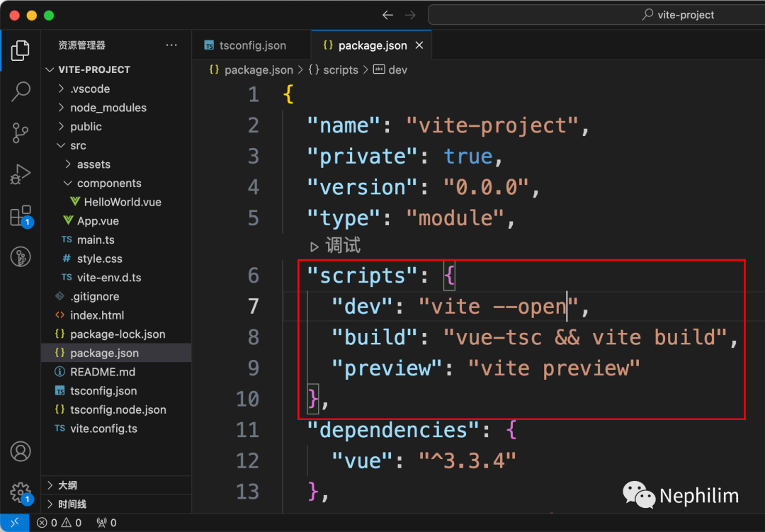Click the "0.0.0" version value
Image resolution: width=765 pixels, height=532 pixels.
coord(486,188)
